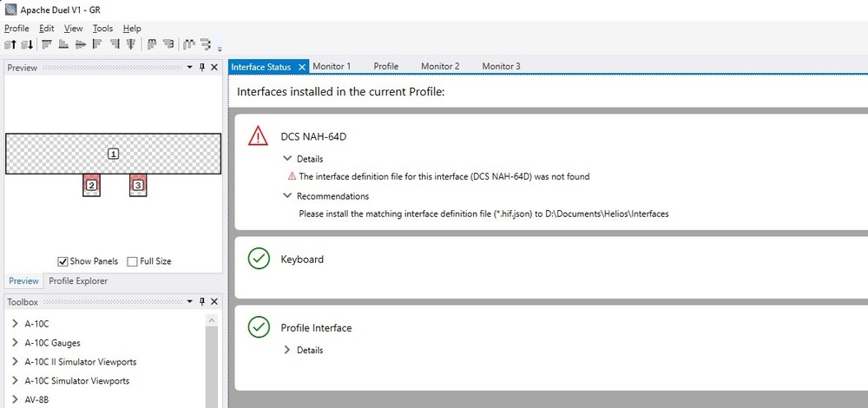Click the bring forward toolbar icon
Screen dimensions: 868x408
tap(10, 44)
